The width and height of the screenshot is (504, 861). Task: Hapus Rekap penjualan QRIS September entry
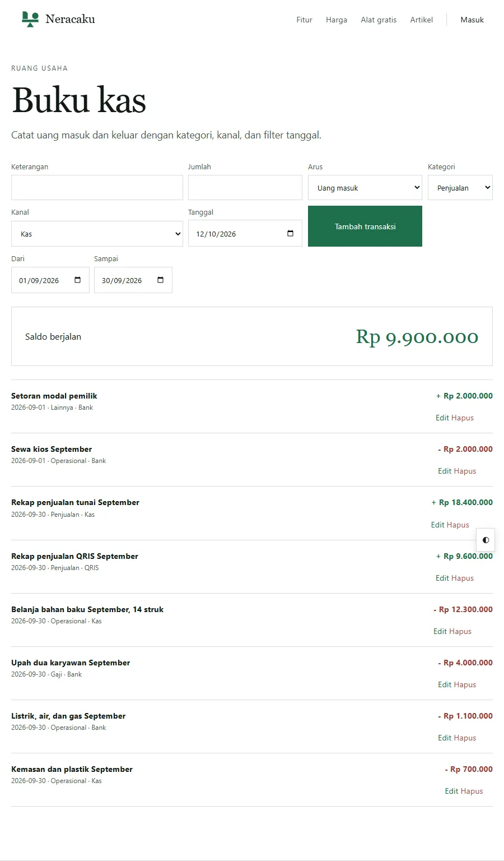(463, 578)
